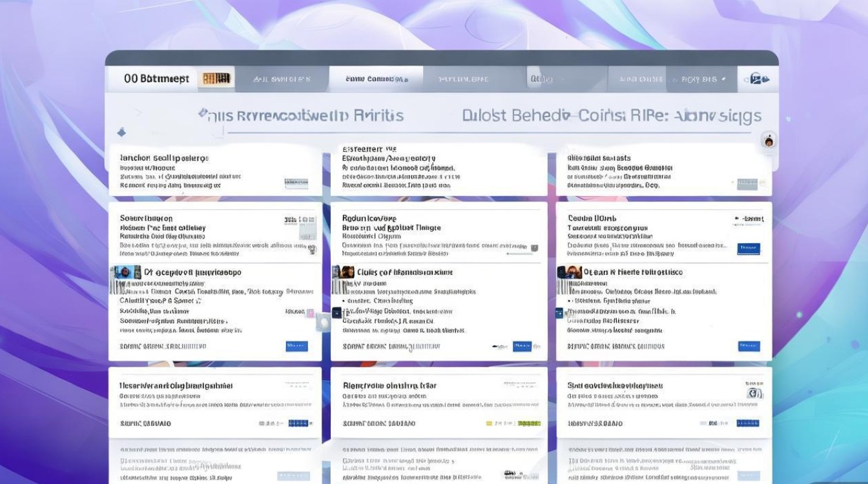Image resolution: width=868 pixels, height=484 pixels.
Task: Expand the left heading with leading arrow marker
Action: [x=302, y=116]
